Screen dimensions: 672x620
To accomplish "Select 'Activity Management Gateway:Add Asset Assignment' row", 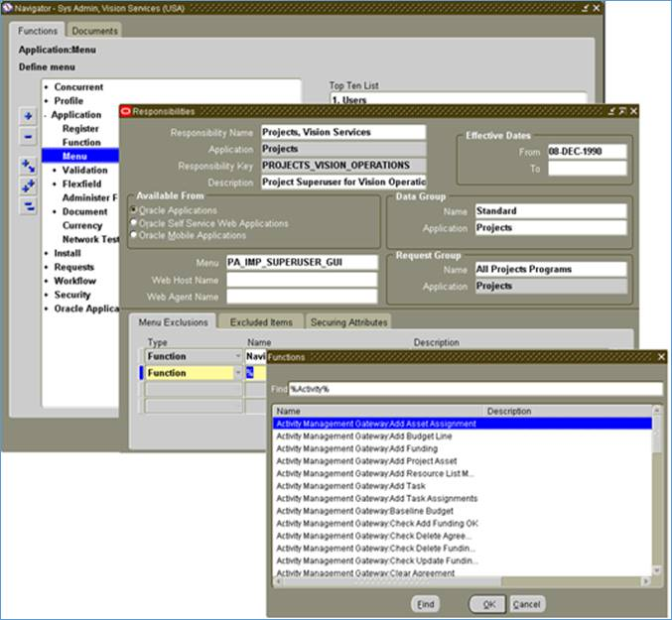I will pyautogui.click(x=462, y=424).
